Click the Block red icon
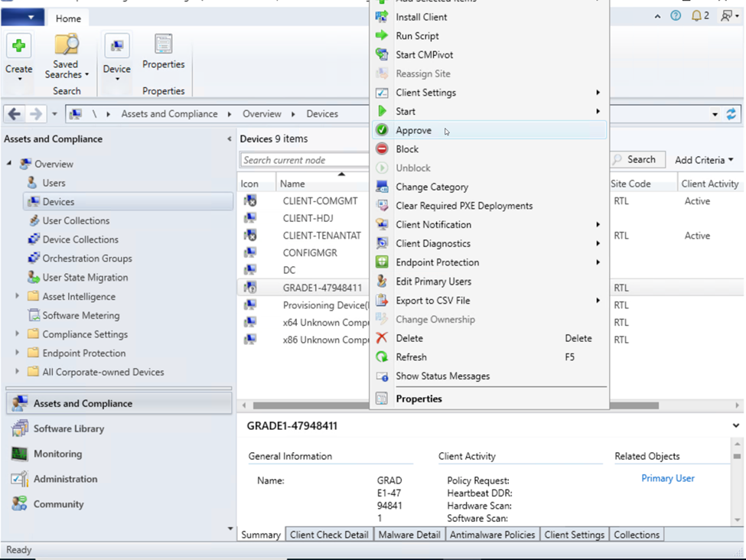746x560 pixels. click(x=382, y=149)
